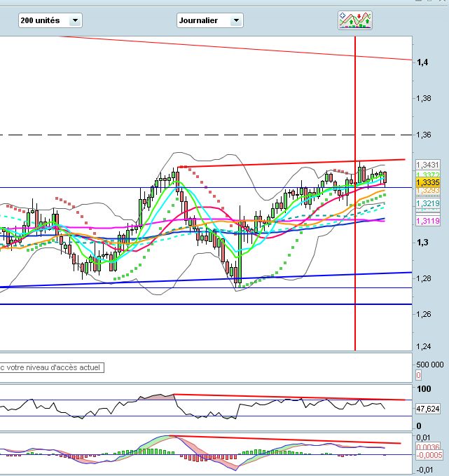Image resolution: width=449 pixels, height=476 pixels.
Task: Click the 1,3431 Bollinger band price label
Action: (x=428, y=165)
